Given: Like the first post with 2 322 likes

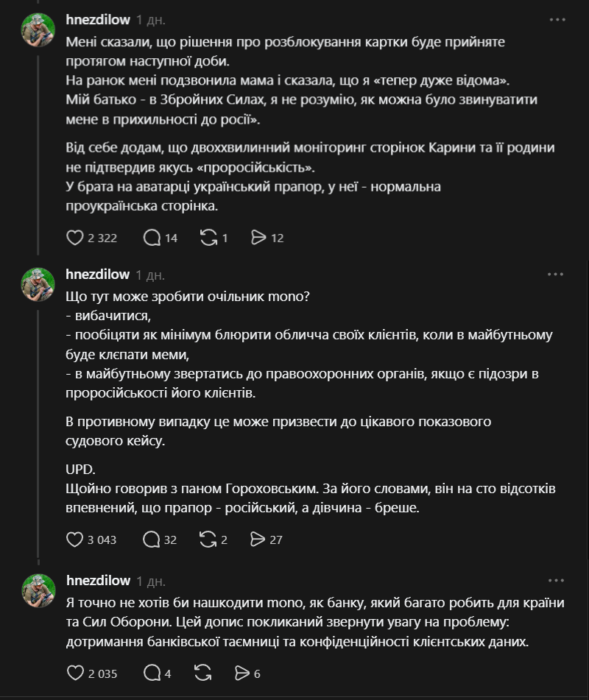Looking at the screenshot, I should [74, 238].
